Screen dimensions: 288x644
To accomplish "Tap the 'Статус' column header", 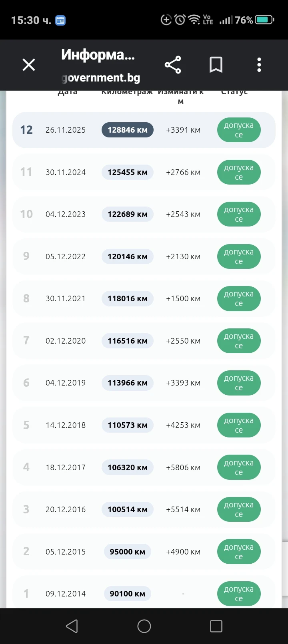I will tap(234, 92).
